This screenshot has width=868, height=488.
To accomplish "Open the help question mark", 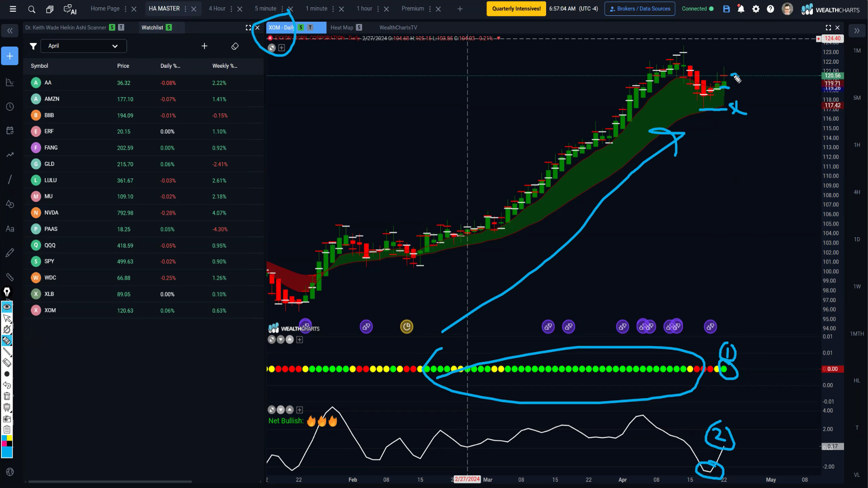I will 770,9.
